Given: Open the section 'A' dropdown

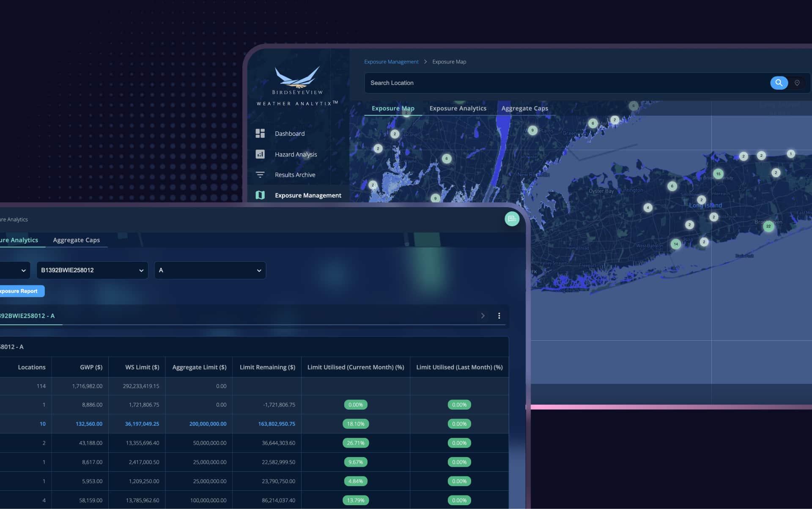Looking at the screenshot, I should click(x=210, y=270).
